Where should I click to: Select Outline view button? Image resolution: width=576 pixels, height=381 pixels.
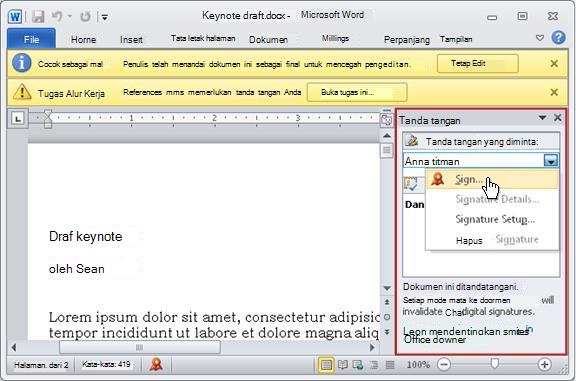pyautogui.click(x=374, y=365)
